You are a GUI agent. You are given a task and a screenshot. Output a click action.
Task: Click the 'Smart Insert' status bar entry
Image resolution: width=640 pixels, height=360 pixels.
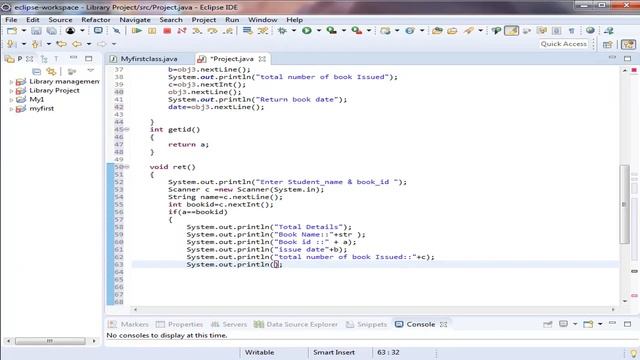pyautogui.click(x=333, y=352)
